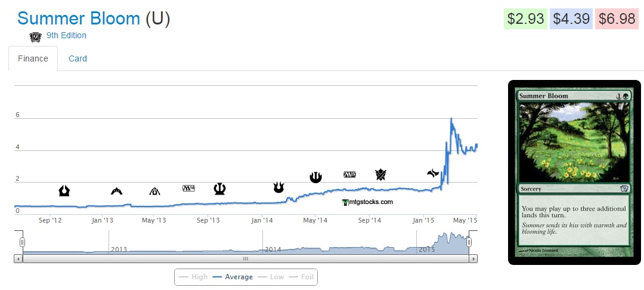Open the Summer Bloom title link
Viewport: 644px width, 290px height.
[x=79, y=18]
